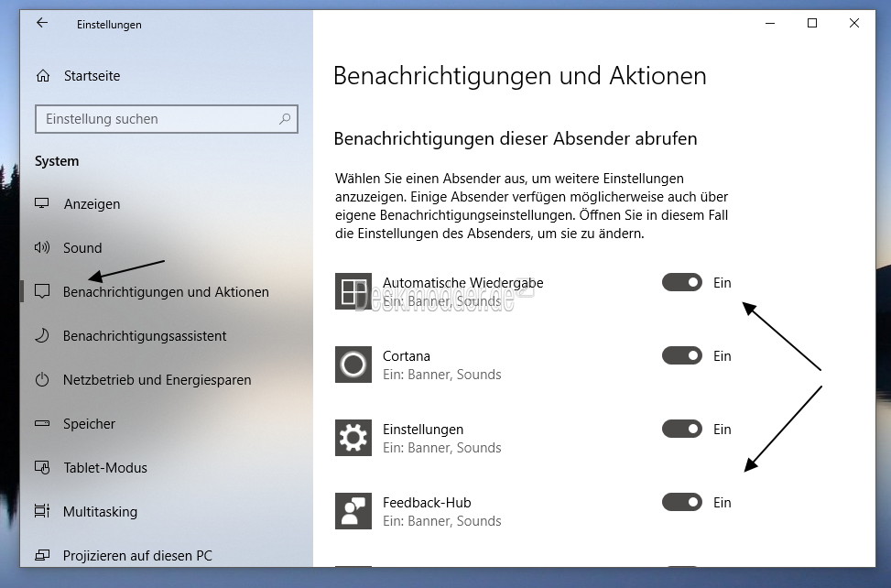The image size is (891, 588).
Task: Click the Multitasking icon
Action: click(42, 511)
